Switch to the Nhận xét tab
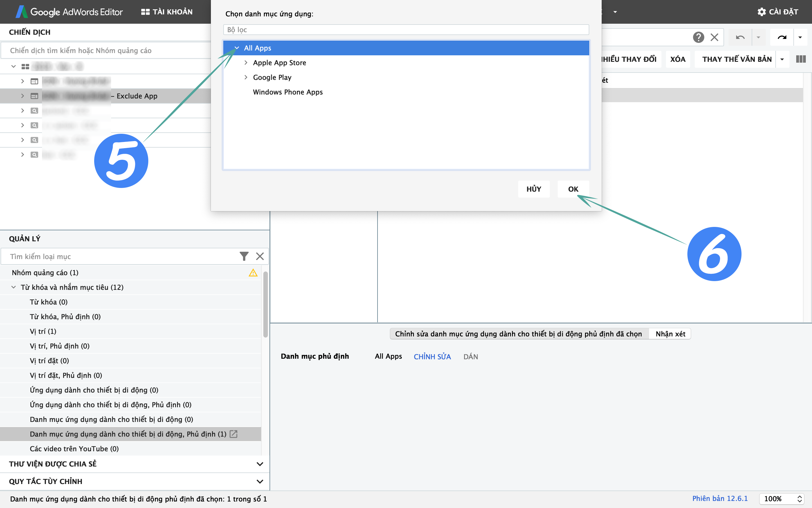This screenshot has height=508, width=812. (670, 334)
